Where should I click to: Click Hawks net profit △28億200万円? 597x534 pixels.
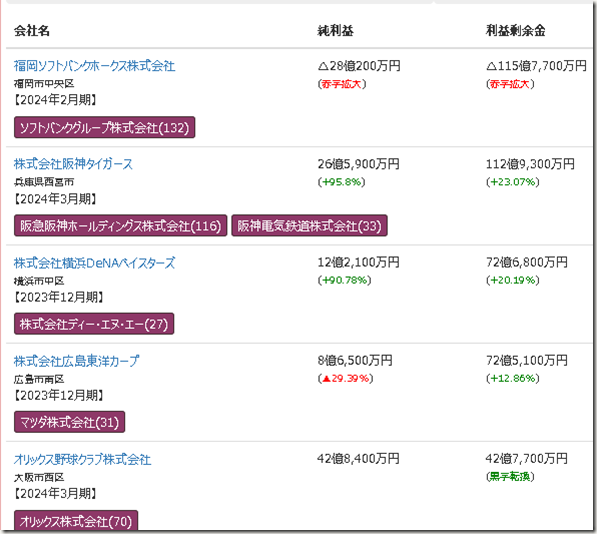coord(359,66)
